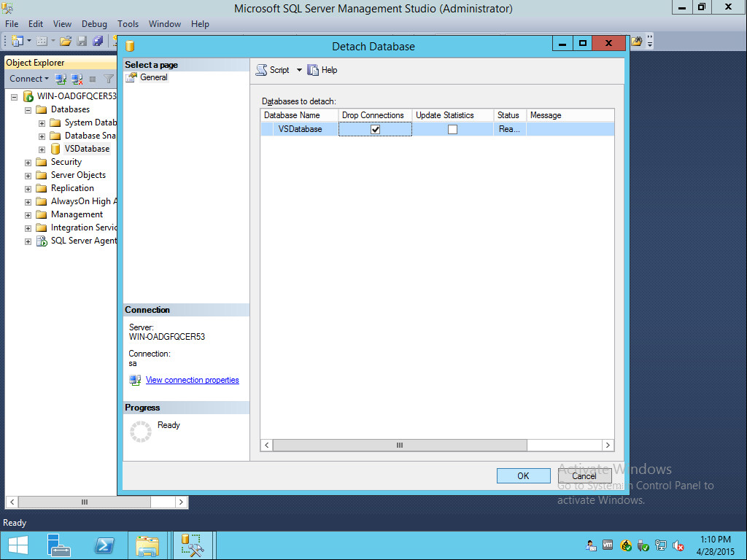Click the connection properties computer icon
747x560 pixels.
[x=135, y=380]
